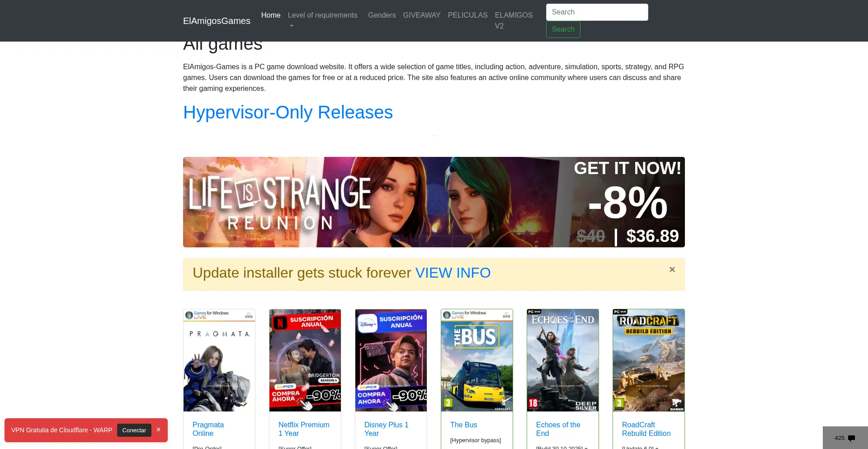This screenshot has width=868, height=449.
Task: Open the Netflix Premium 1 Year link
Action: (304, 429)
